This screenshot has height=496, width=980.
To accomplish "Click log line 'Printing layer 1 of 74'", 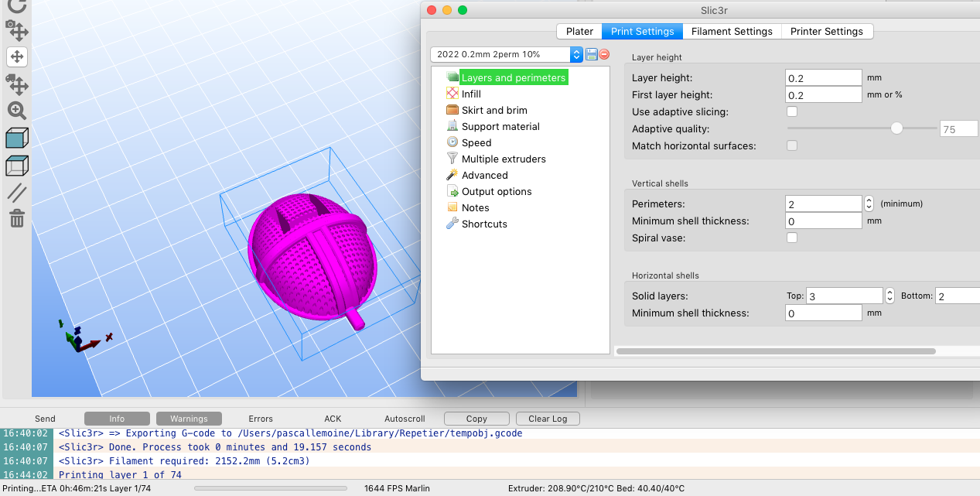I will 120,475.
